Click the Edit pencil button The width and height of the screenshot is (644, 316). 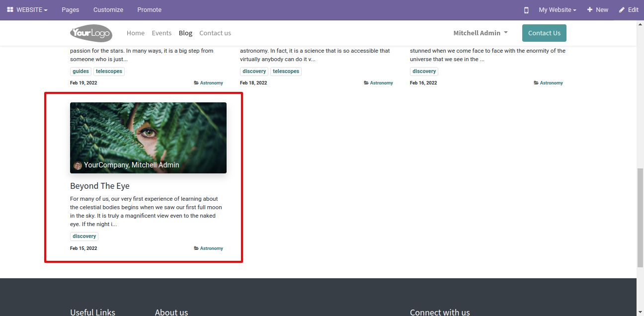tap(629, 10)
